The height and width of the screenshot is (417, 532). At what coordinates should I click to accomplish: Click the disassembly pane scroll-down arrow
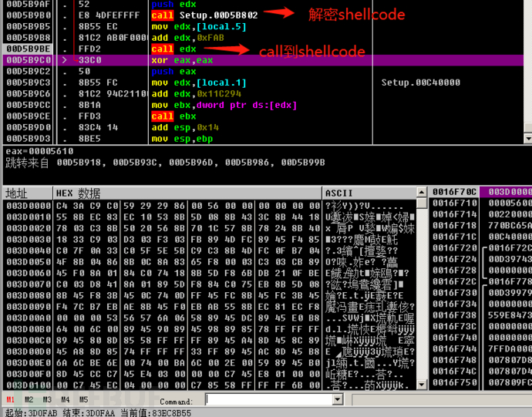[x=528, y=139]
